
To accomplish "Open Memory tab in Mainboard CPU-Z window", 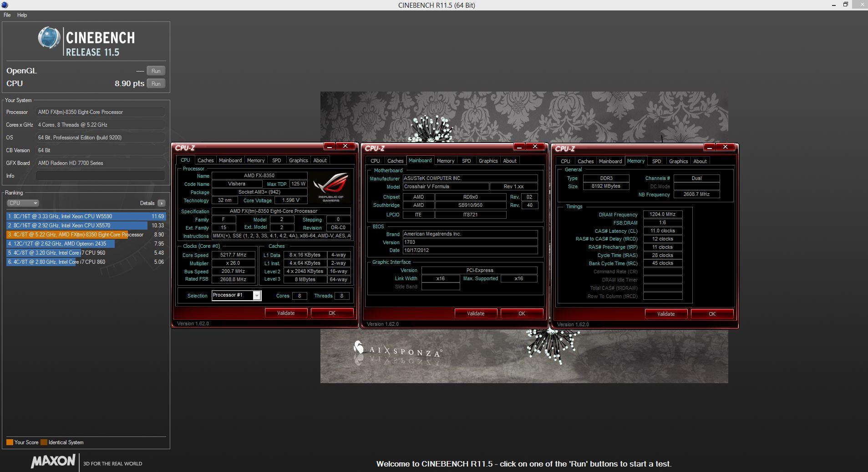I will click(x=446, y=161).
